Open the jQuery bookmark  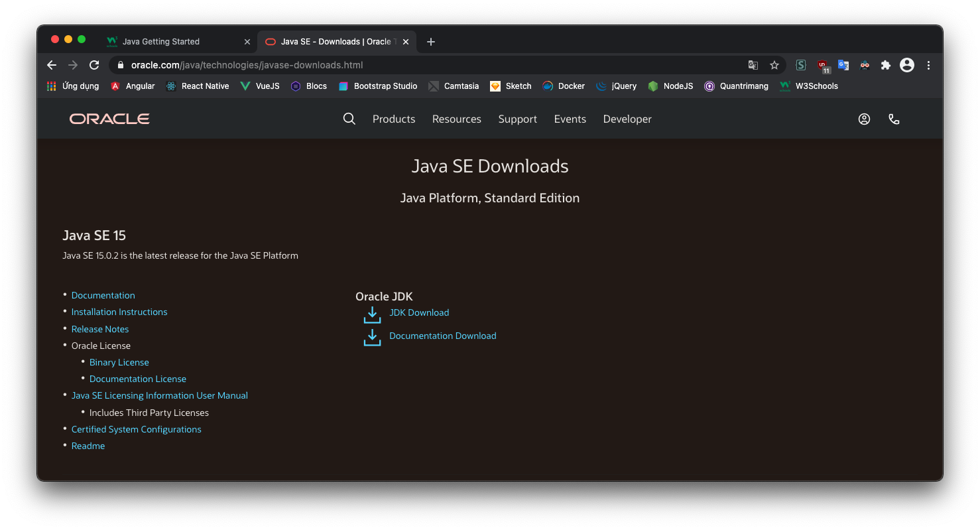pyautogui.click(x=616, y=86)
